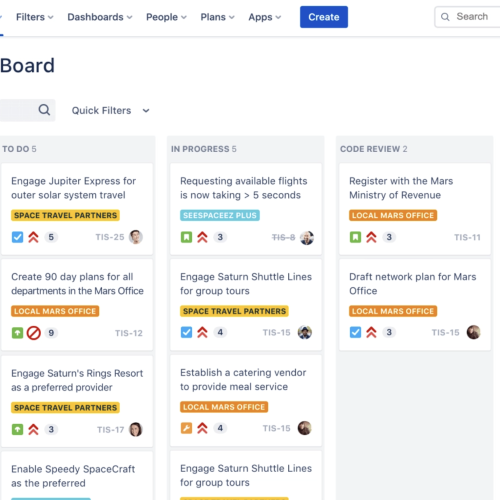Viewport: 500px width, 500px height.
Task: Click the blocker priority icon on TIS-12
Action: coord(33,333)
